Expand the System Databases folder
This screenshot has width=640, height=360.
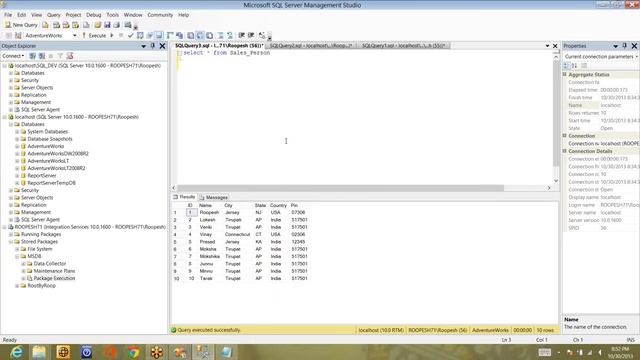[17, 131]
